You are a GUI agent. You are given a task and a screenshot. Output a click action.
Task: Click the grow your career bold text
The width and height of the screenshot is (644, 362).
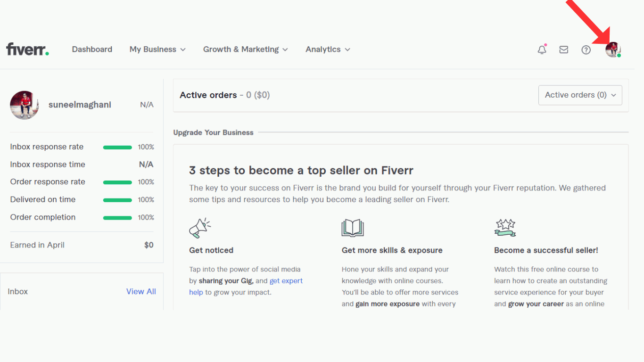pyautogui.click(x=536, y=304)
